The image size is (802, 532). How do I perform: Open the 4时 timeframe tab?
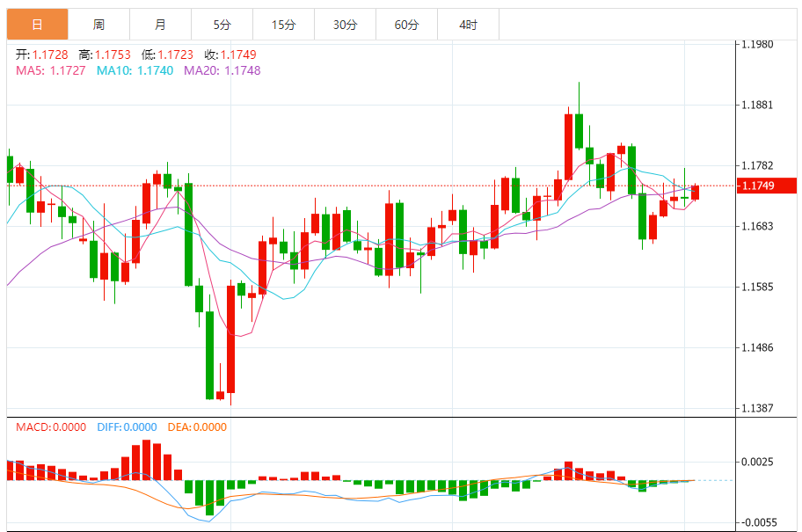pos(469,25)
